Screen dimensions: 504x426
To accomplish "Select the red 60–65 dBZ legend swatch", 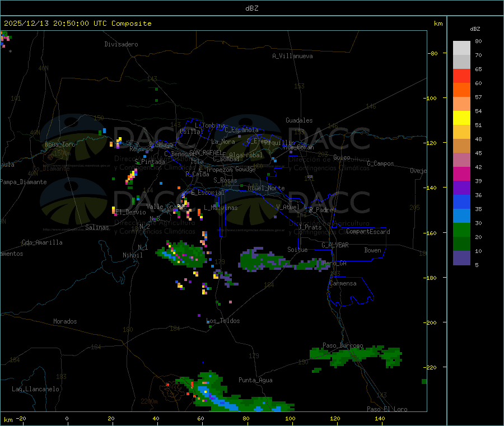I will pos(461,76).
